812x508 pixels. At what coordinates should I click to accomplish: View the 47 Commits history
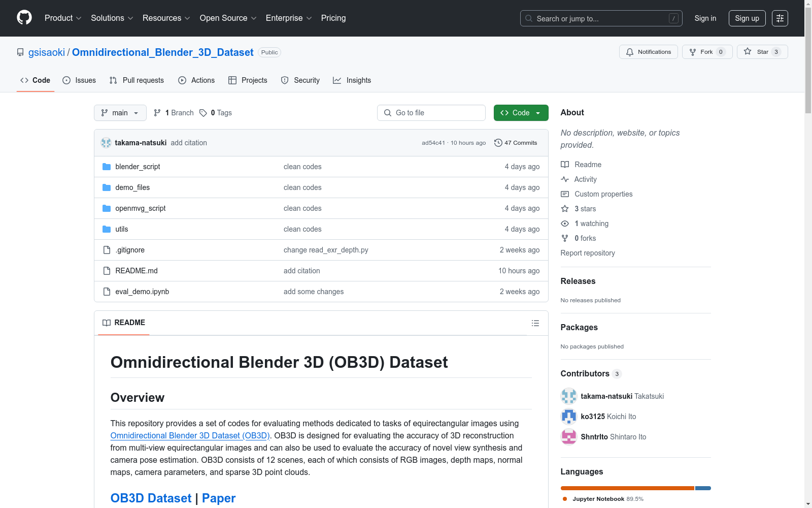[x=516, y=143]
